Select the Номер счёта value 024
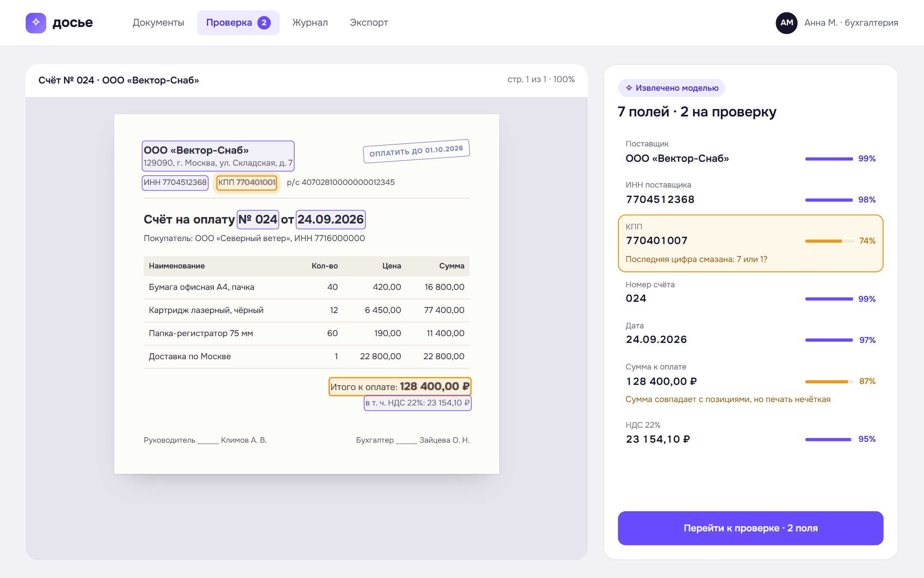924x578 pixels. click(x=636, y=298)
